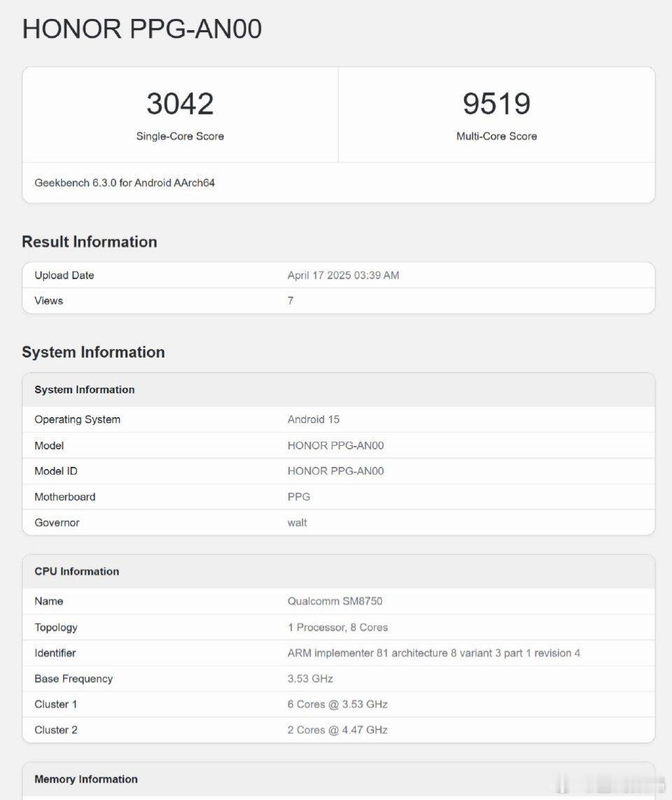Viewport: 672px width, 800px height.
Task: Select the HONOR PPG-AN00 value in Model row
Action: (336, 445)
